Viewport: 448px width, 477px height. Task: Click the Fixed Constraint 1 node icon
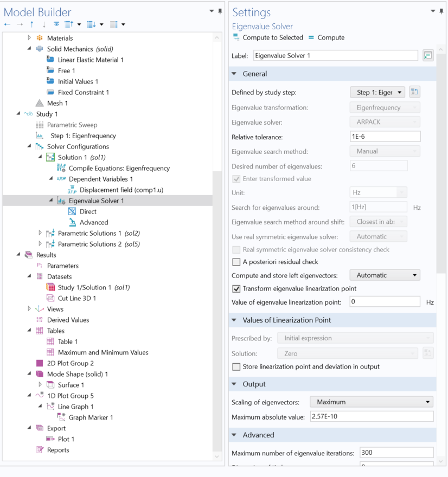tap(50, 92)
